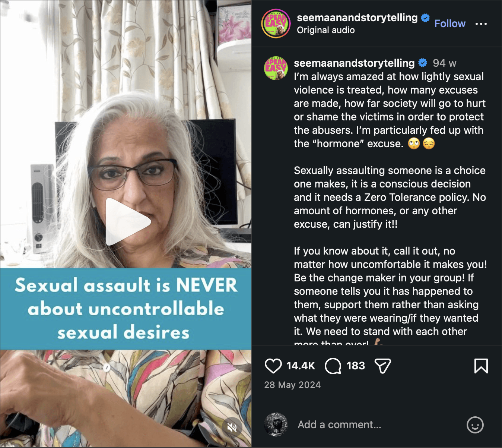The image size is (502, 448).
Task: Click header Speak Easy profile picture
Action: tap(276, 23)
